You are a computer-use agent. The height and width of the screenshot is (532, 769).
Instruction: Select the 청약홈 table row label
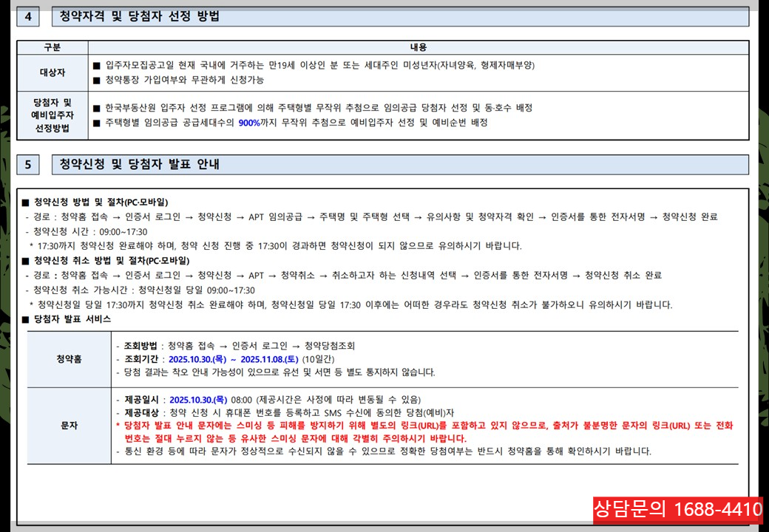[x=70, y=359]
